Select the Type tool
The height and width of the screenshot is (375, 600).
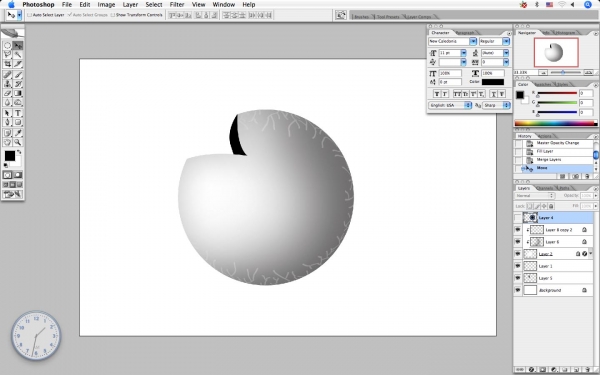[x=18, y=113]
